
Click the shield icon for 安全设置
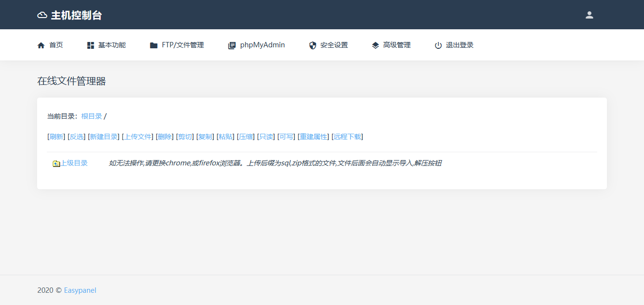point(313,45)
